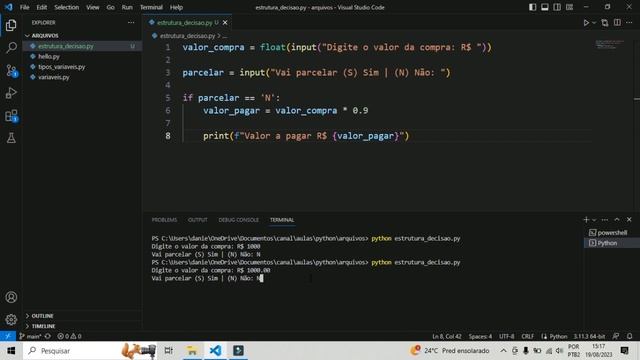The image size is (640, 360).
Task: Open Run and Debug view
Action: click(x=11, y=93)
